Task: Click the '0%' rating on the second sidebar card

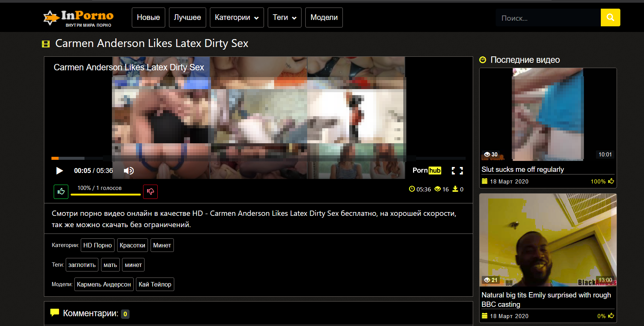Action: point(602,316)
